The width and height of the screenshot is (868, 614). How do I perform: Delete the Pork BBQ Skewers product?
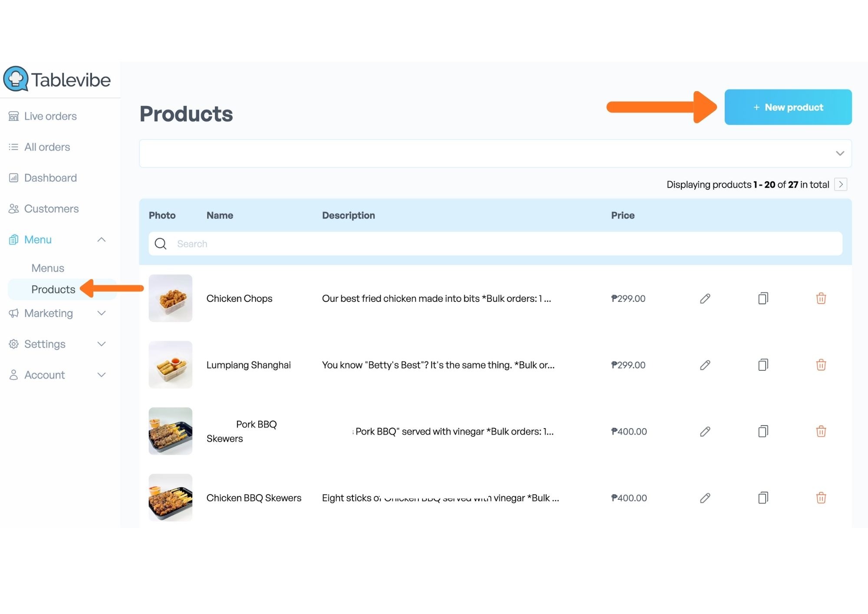(821, 431)
